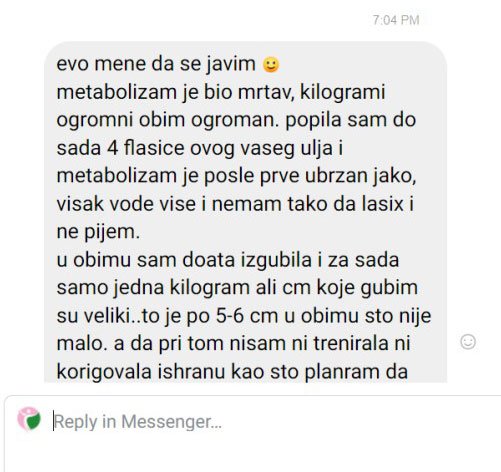Open the emoji reaction picker beside the message
This screenshot has width=501, height=472.
(468, 342)
